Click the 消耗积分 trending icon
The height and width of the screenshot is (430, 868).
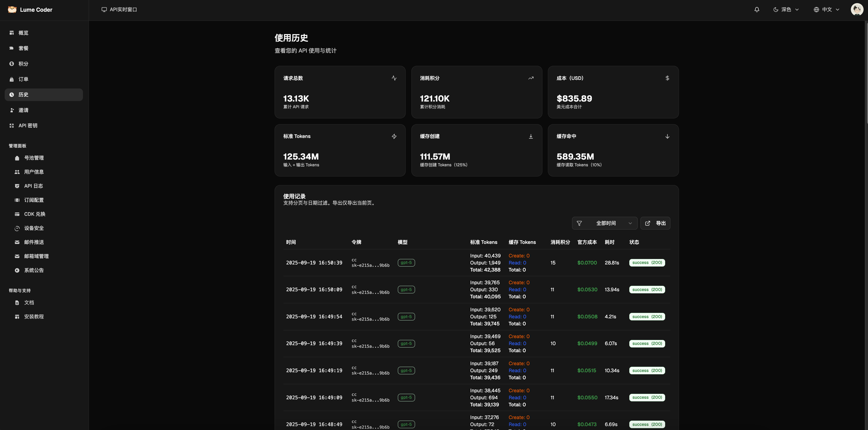[x=531, y=78]
